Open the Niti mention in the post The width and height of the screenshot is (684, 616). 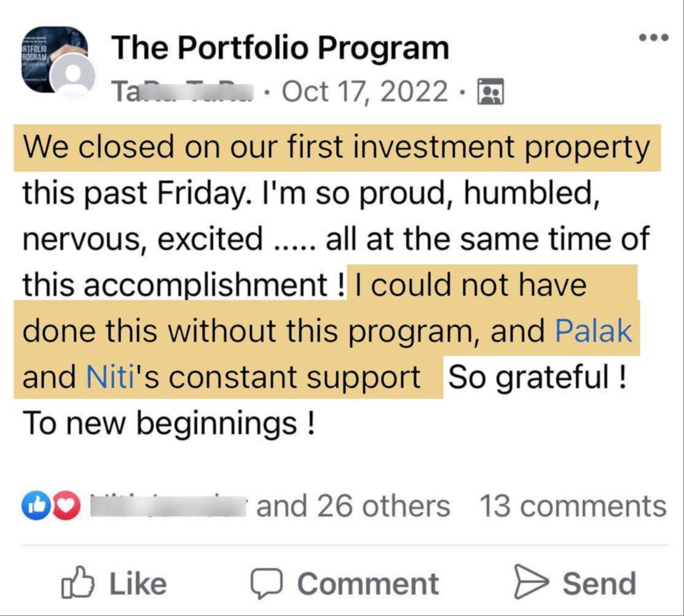pos(111,378)
